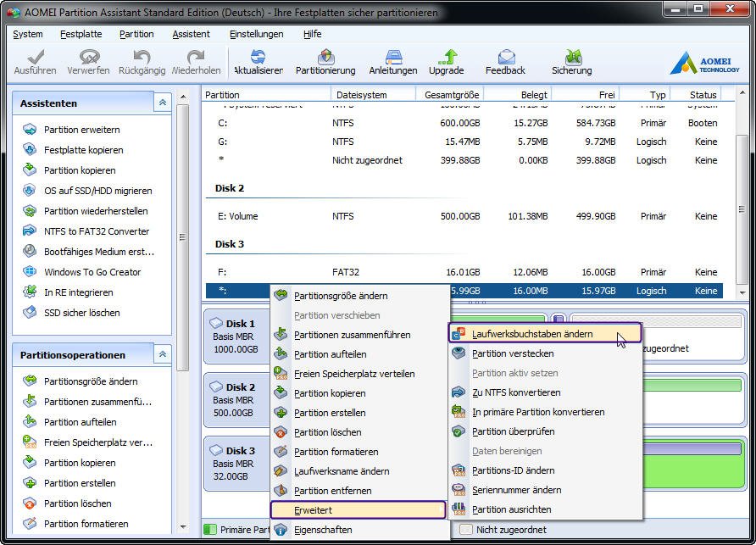Click the Partition wiederherstellen sidebar icon
This screenshot has width=756, height=545.
pos(30,211)
